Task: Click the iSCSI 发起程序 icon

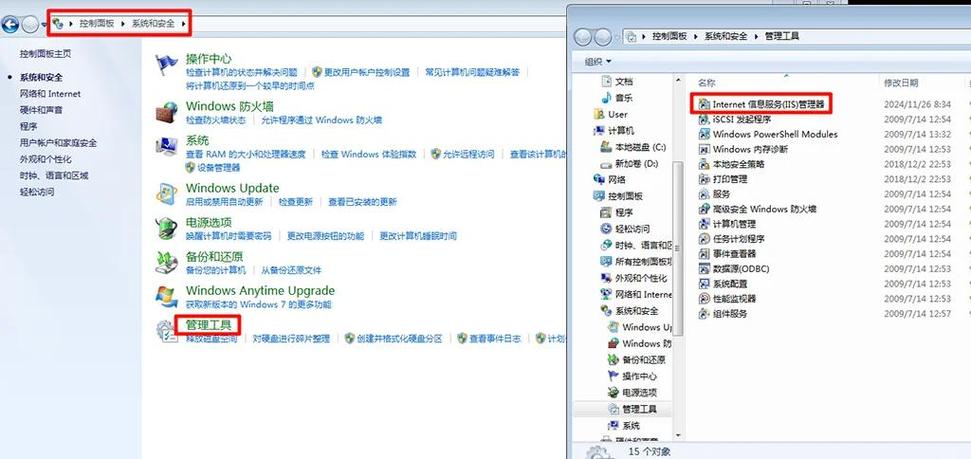Action: click(703, 119)
